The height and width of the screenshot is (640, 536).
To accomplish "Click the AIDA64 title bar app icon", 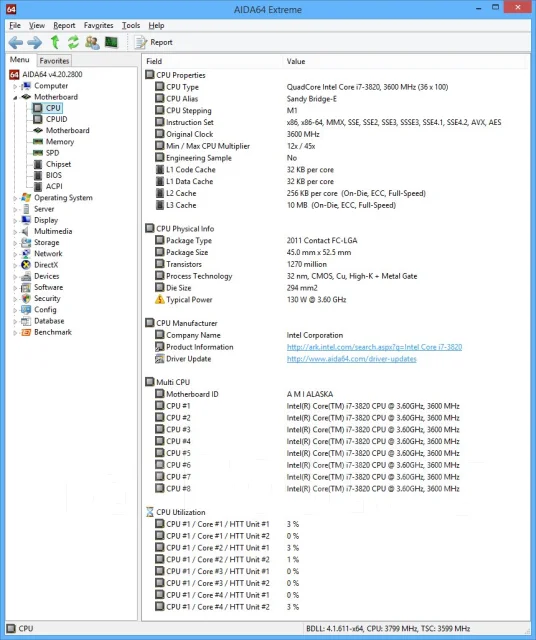I will pyautogui.click(x=11, y=9).
